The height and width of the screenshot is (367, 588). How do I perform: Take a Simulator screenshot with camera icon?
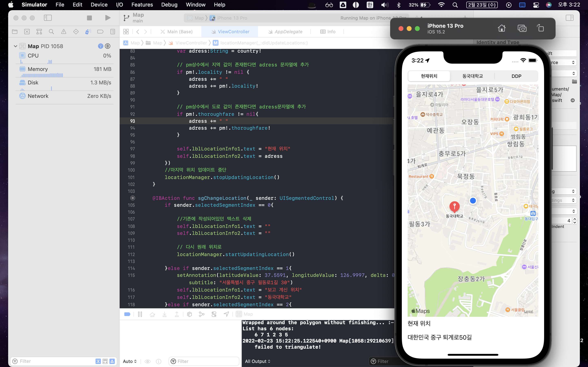(522, 28)
